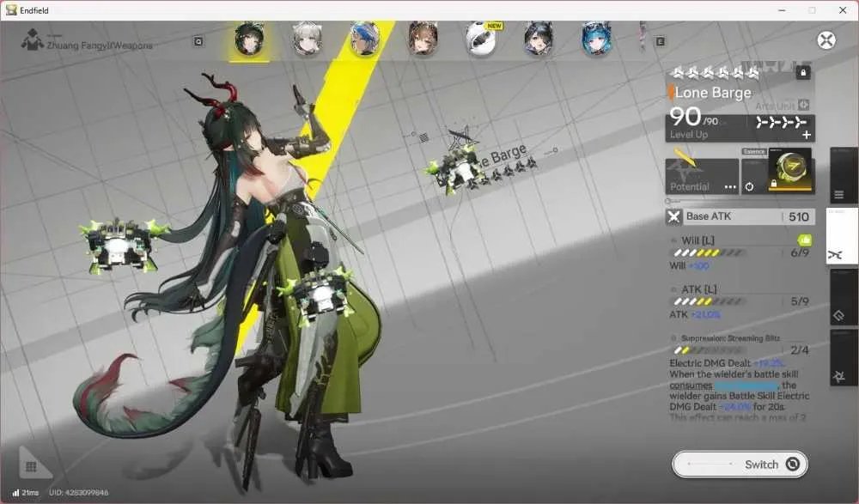859x504 pixels.
Task: Click the Switch weapon button
Action: tap(740, 465)
